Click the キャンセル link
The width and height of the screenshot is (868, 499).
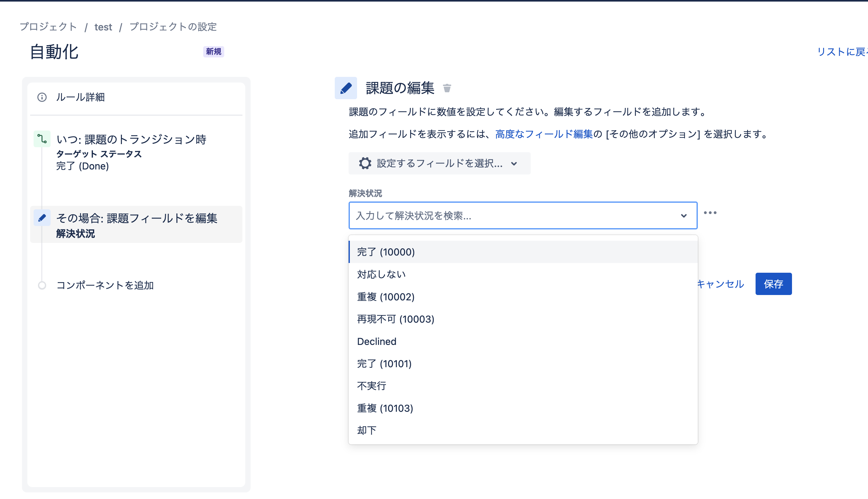pyautogui.click(x=720, y=284)
